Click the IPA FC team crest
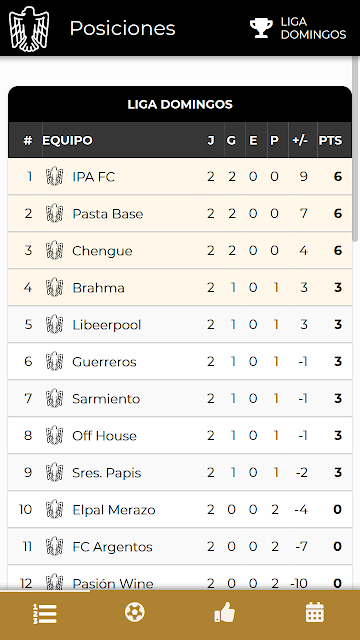This screenshot has width=360, height=640. coord(54,177)
